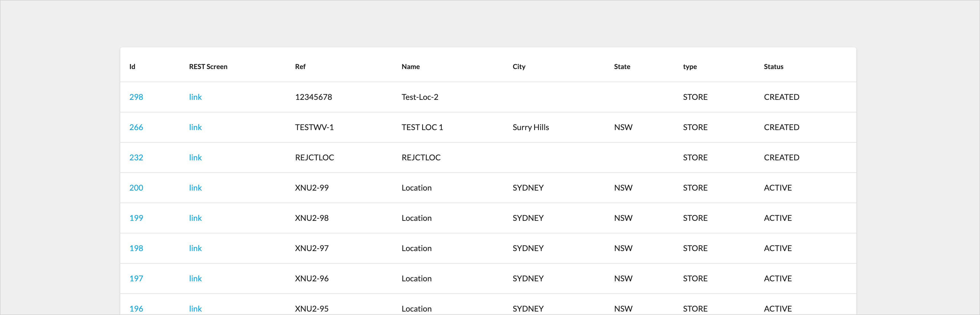Click the Status column header

(x=773, y=67)
